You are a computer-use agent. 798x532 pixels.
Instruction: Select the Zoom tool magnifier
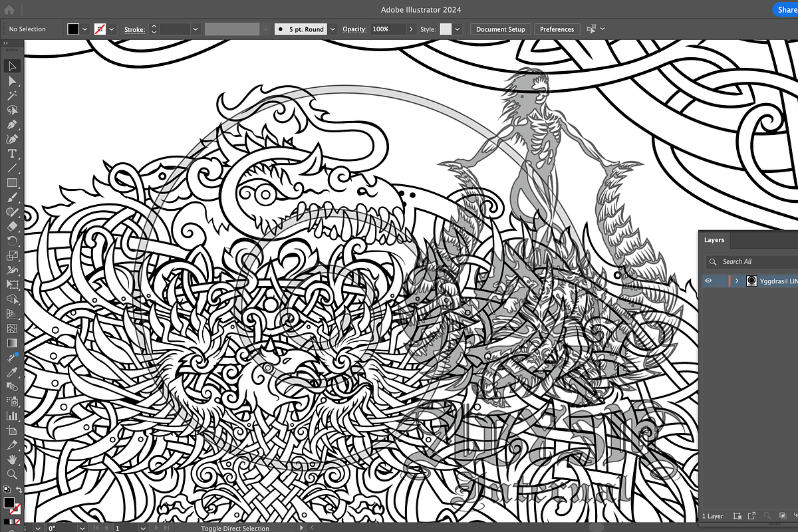click(12, 473)
